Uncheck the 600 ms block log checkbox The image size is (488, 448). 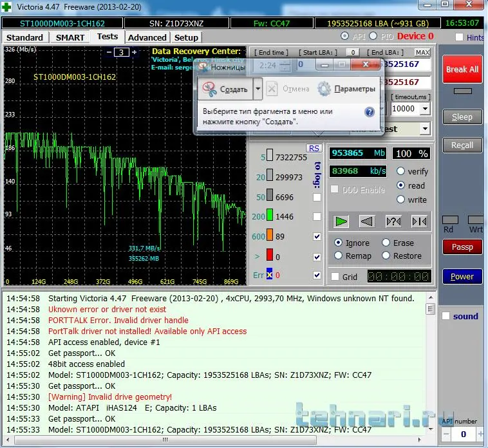point(316,237)
